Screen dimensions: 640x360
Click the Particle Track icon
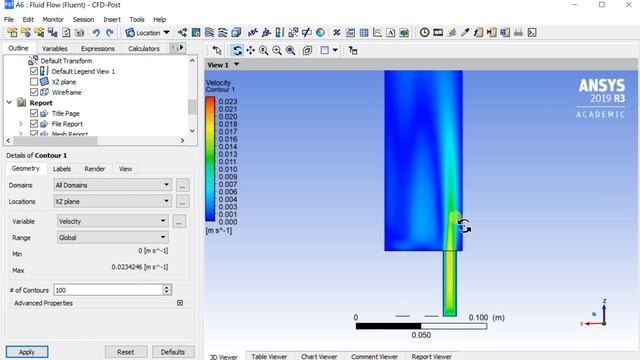point(223,33)
